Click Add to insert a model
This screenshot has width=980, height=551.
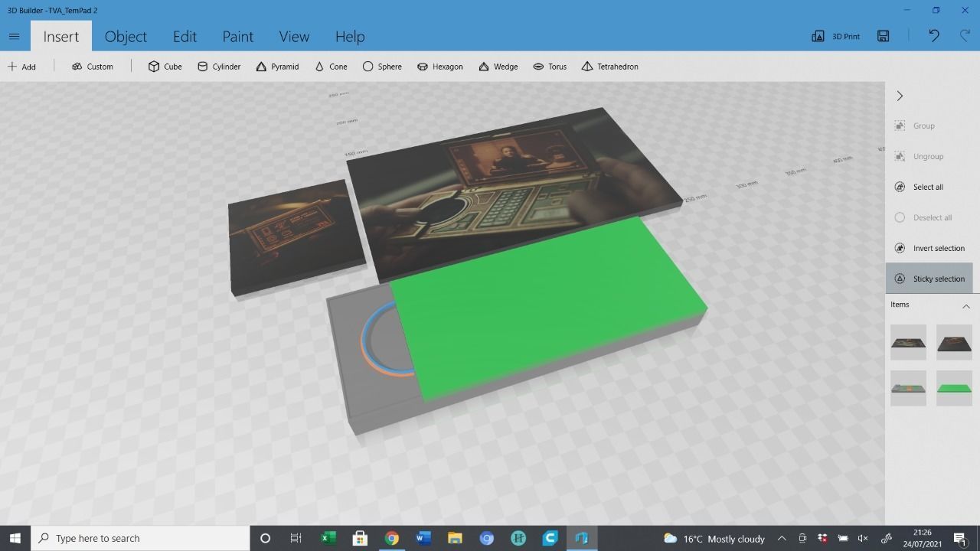21,67
